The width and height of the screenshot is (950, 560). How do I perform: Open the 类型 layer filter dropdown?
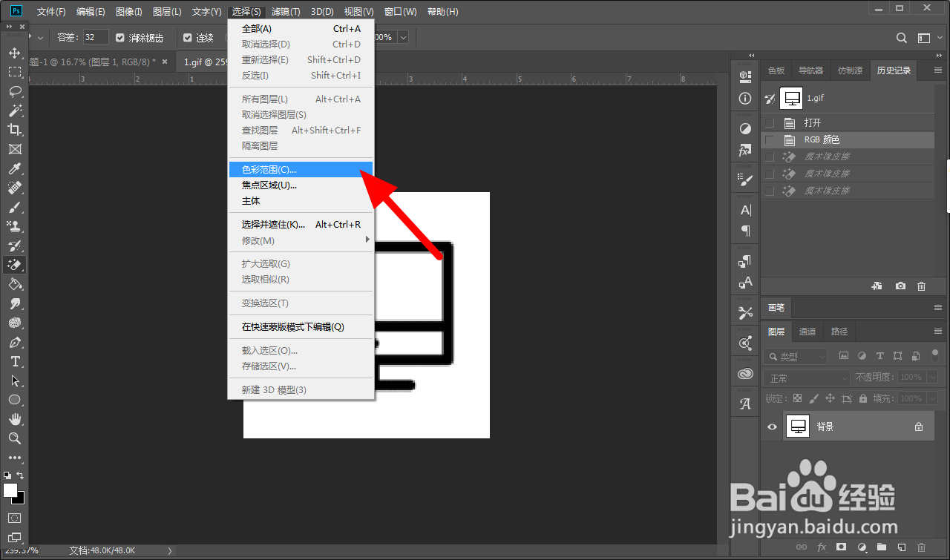(x=796, y=357)
